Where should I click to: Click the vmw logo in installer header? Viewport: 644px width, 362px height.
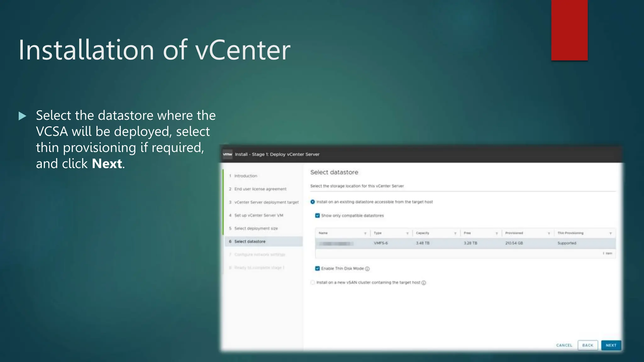click(227, 154)
